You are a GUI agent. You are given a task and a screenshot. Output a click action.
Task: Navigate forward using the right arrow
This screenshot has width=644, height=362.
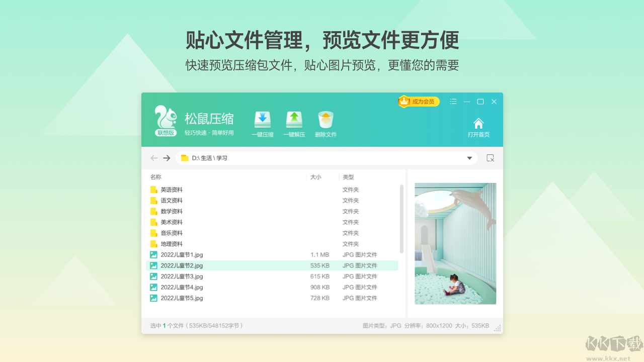coord(168,158)
